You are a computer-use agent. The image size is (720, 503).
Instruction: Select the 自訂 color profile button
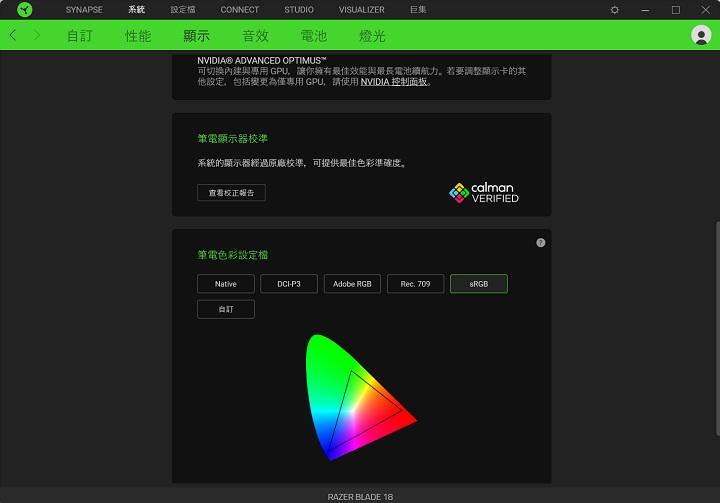tap(225, 309)
